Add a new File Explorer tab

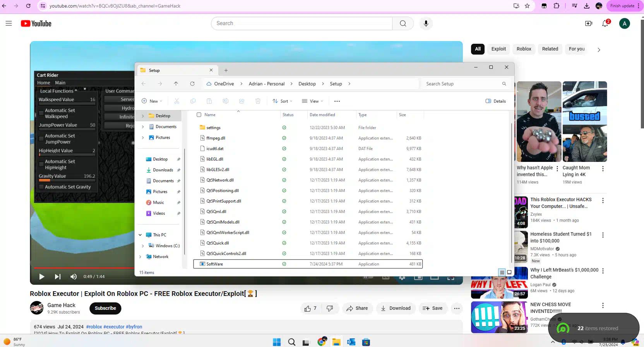[226, 70]
